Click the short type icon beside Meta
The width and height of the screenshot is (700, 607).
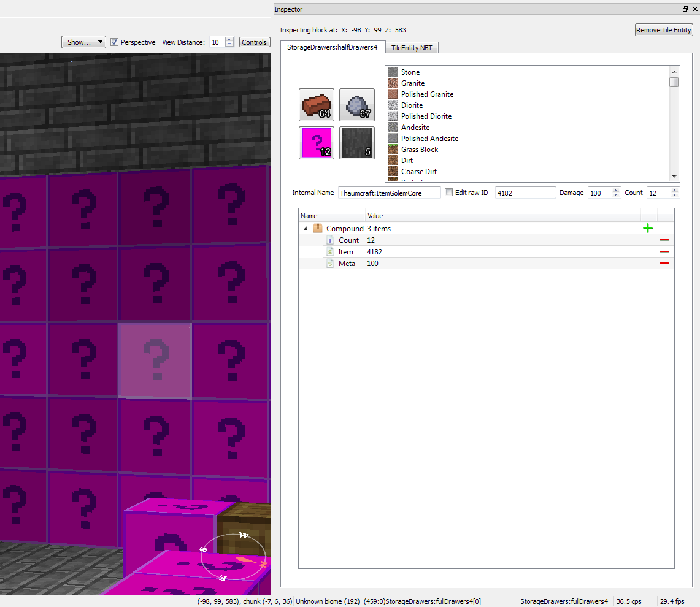pyautogui.click(x=330, y=263)
